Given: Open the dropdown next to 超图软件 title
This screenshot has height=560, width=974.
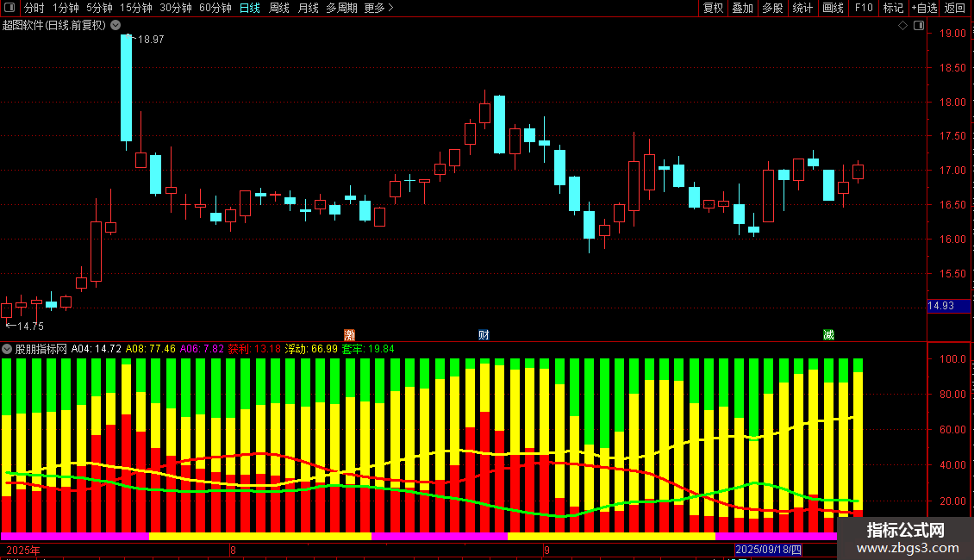Looking at the screenshot, I should point(116,26).
